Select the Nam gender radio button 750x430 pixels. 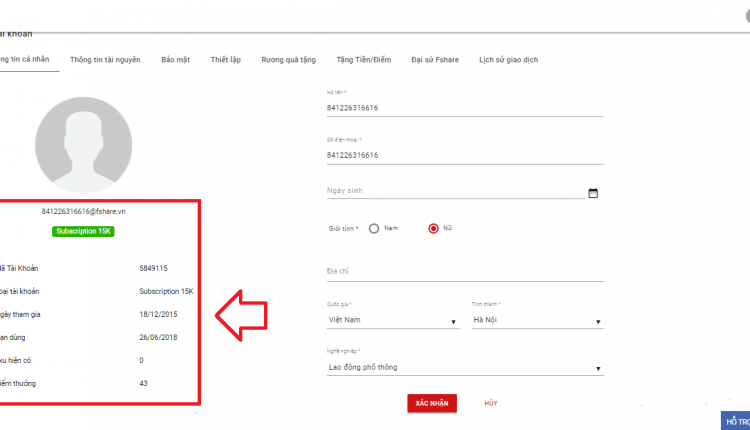click(x=374, y=229)
